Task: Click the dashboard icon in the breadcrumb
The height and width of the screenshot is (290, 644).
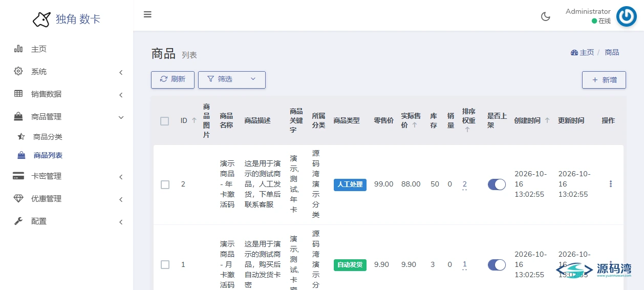Action: coord(574,52)
